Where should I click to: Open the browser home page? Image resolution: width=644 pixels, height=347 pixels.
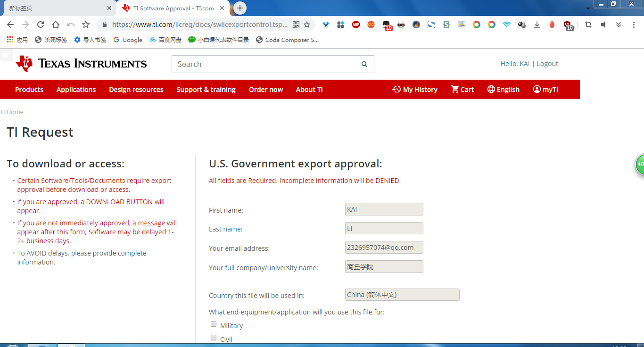point(56,25)
